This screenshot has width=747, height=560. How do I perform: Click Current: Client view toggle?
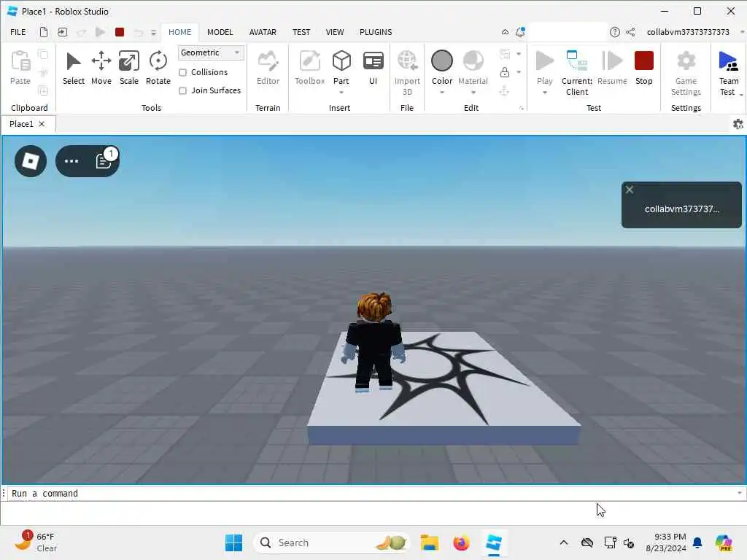pos(576,73)
